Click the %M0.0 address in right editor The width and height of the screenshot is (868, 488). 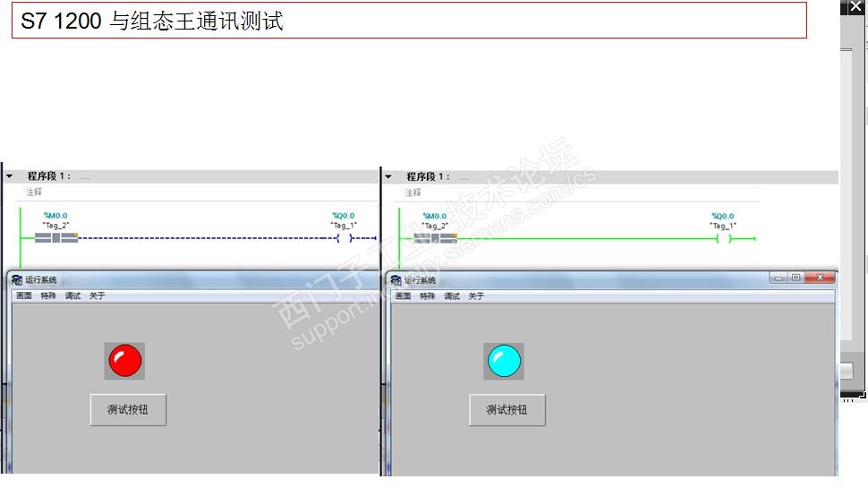435,216
